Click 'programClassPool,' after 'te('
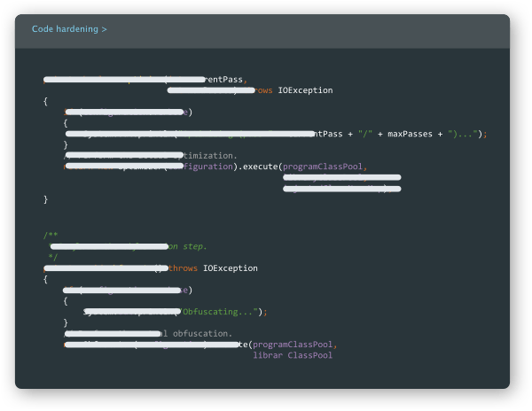 tap(295, 345)
